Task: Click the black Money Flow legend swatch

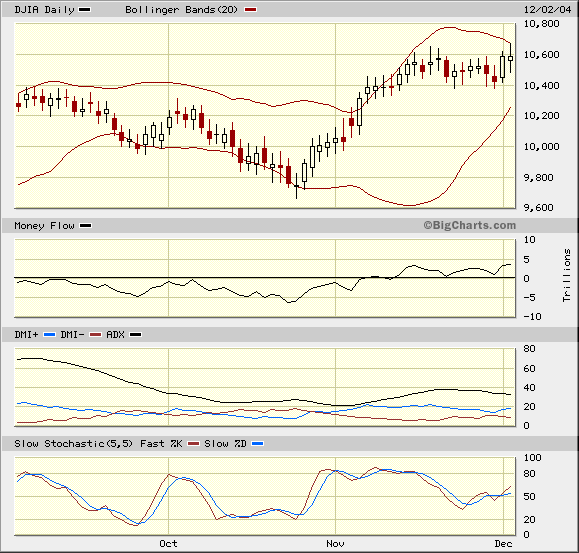Action: (x=85, y=226)
